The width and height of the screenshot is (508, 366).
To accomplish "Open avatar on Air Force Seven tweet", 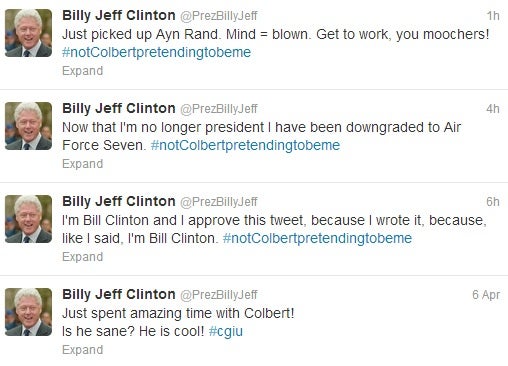I will click(28, 126).
